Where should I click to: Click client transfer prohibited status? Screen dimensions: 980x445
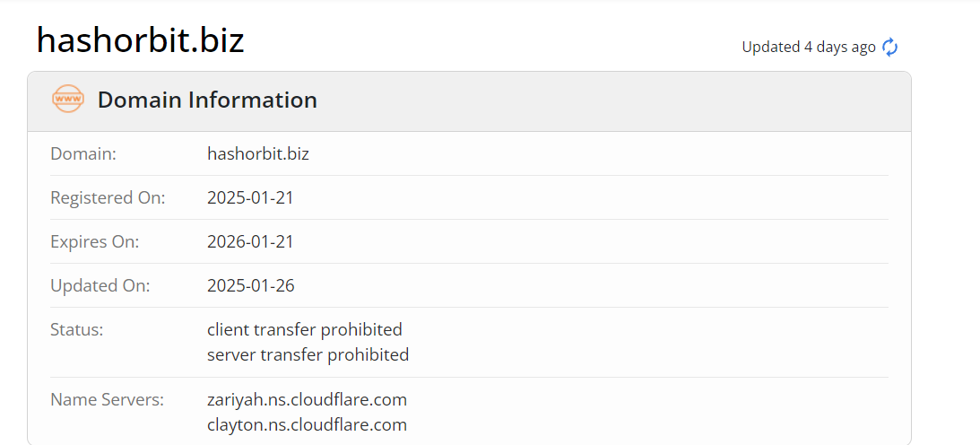coord(305,328)
